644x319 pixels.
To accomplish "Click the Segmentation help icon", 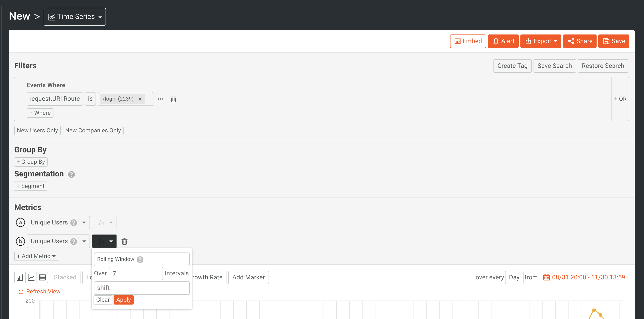I will 71,174.
